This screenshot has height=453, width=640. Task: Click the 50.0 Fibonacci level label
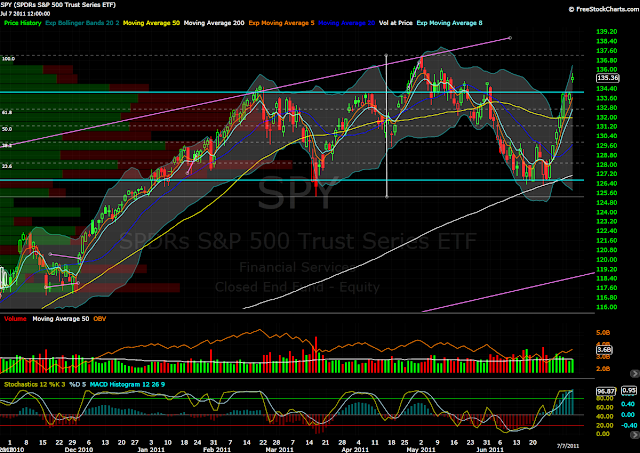point(7,129)
